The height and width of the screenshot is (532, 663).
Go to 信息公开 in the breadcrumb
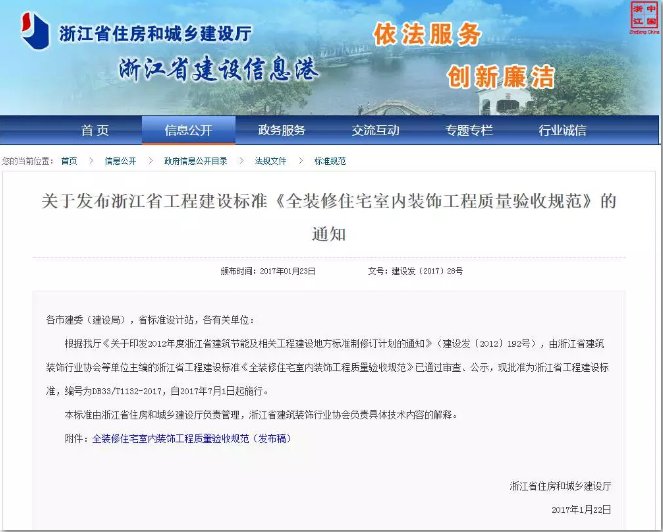tap(121, 161)
